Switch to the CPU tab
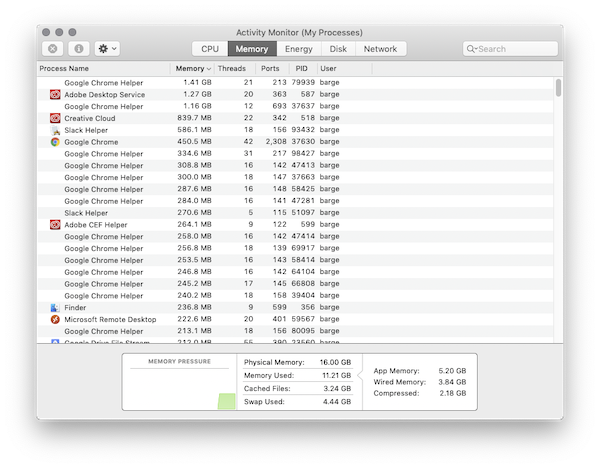Viewport: 600px width, 468px height. point(210,49)
